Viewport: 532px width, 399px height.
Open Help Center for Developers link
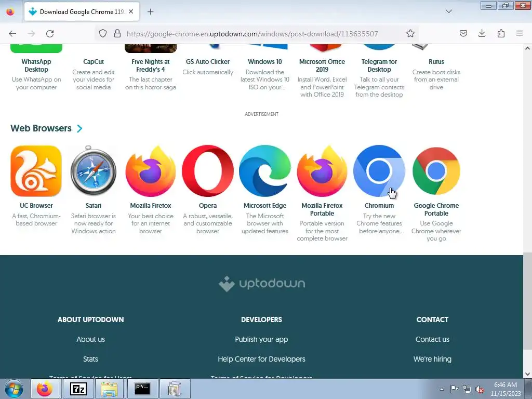pos(262,359)
